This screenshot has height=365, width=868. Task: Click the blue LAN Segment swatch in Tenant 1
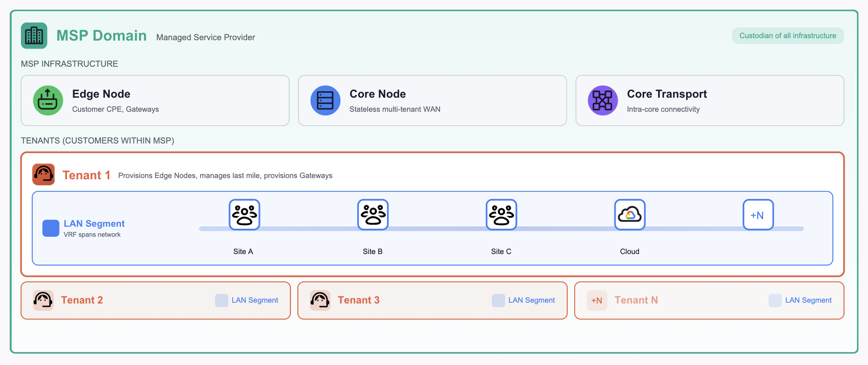pyautogui.click(x=51, y=228)
